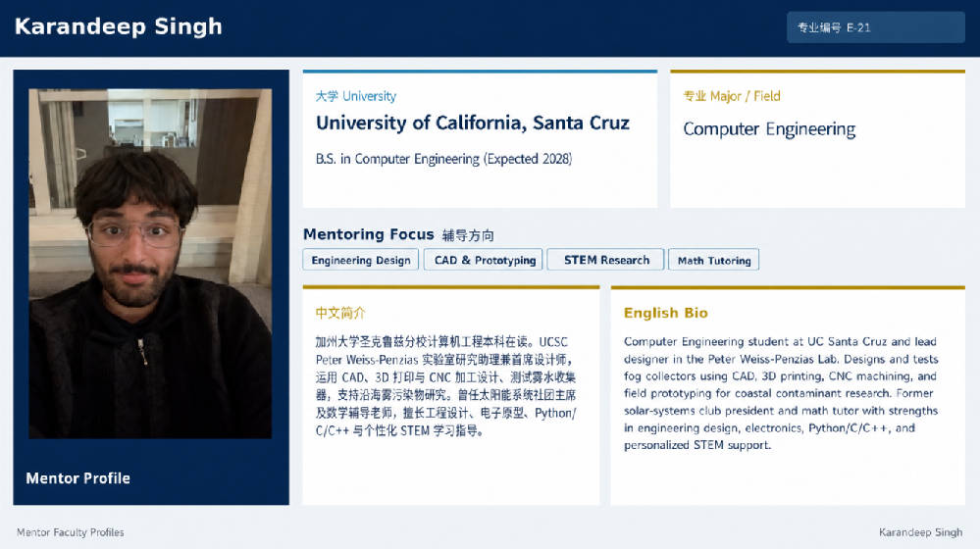
Task: Click the Karandeep Singh header title
Action: point(118,26)
